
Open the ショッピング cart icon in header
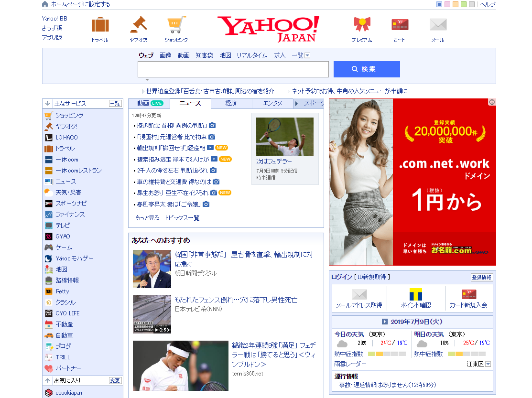[176, 24]
